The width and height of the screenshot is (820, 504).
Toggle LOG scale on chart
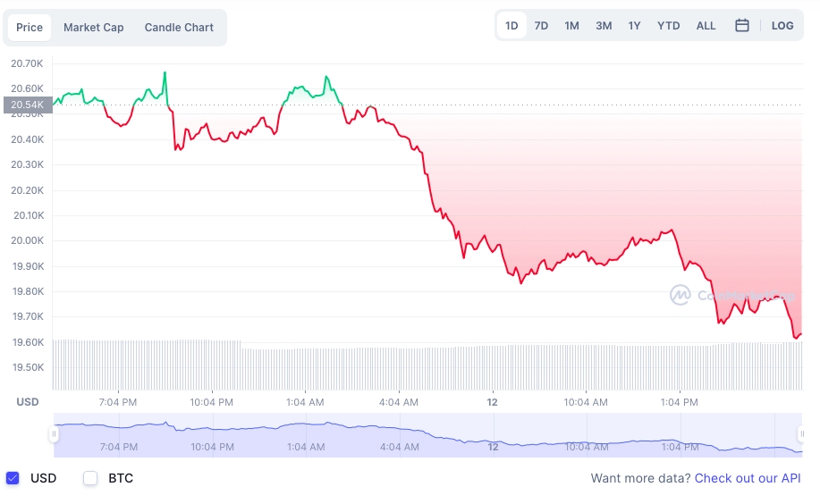tap(782, 26)
